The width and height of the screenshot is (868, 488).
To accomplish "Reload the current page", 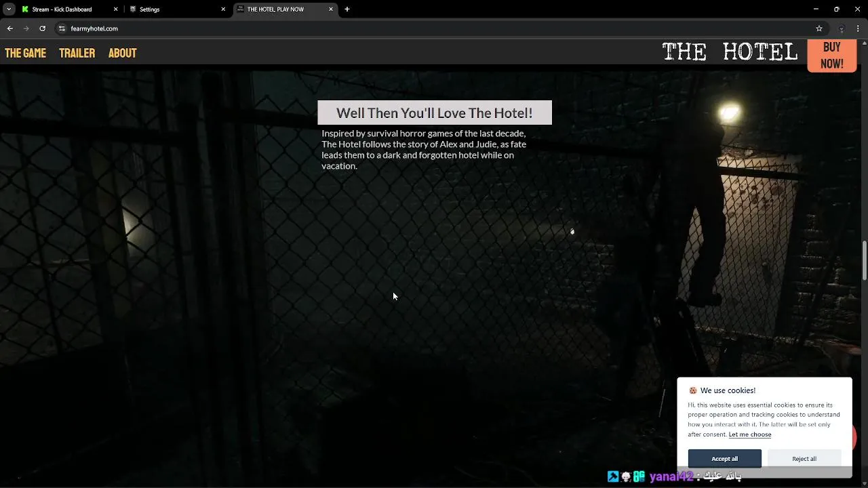I will [x=42, y=28].
